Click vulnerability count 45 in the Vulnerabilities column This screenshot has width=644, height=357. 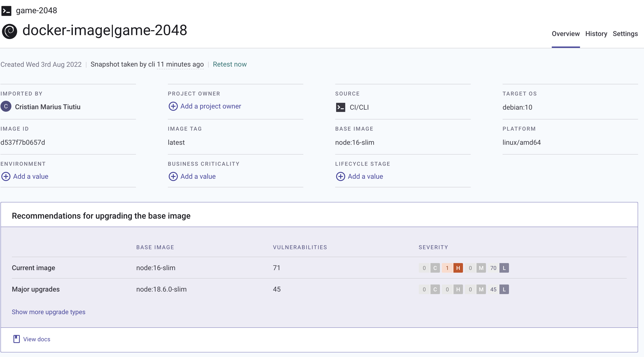click(x=277, y=289)
